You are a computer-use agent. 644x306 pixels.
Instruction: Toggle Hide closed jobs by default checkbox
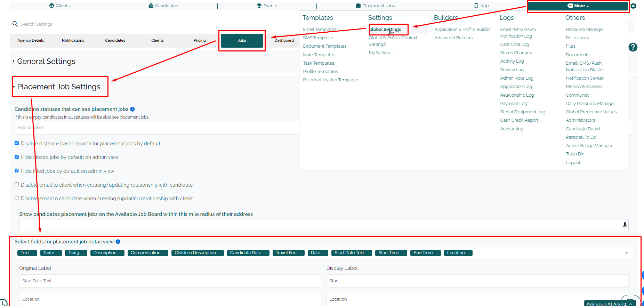17,157
